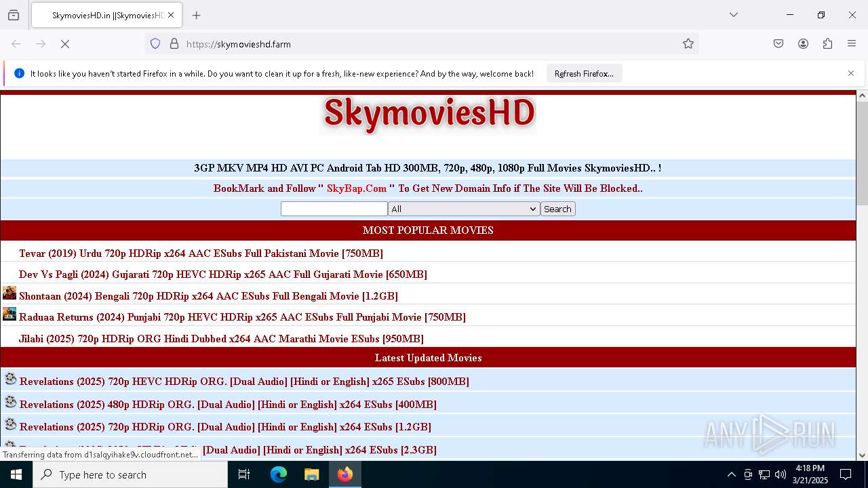The width and height of the screenshot is (868, 488).
Task: Click the Refresh Firefox... button
Action: point(584,73)
